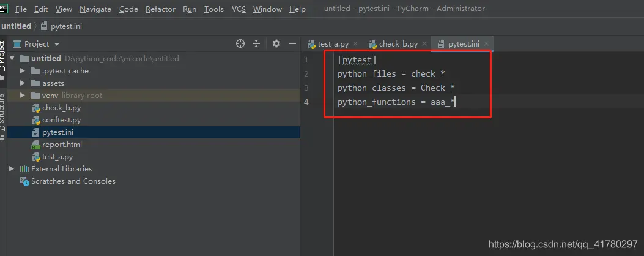Screen dimensions: 644x256
Task: Click the [pytest] section header line
Action: (x=357, y=60)
